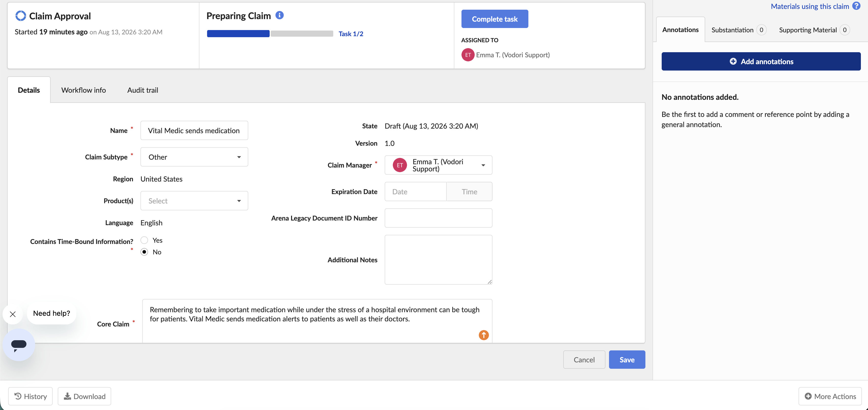Switch to the Details tab

click(x=29, y=90)
